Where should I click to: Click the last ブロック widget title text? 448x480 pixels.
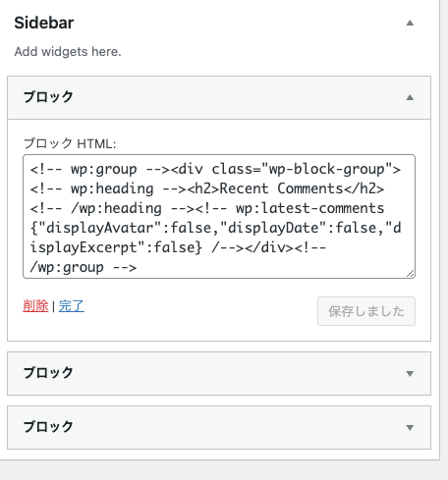[x=48, y=427]
